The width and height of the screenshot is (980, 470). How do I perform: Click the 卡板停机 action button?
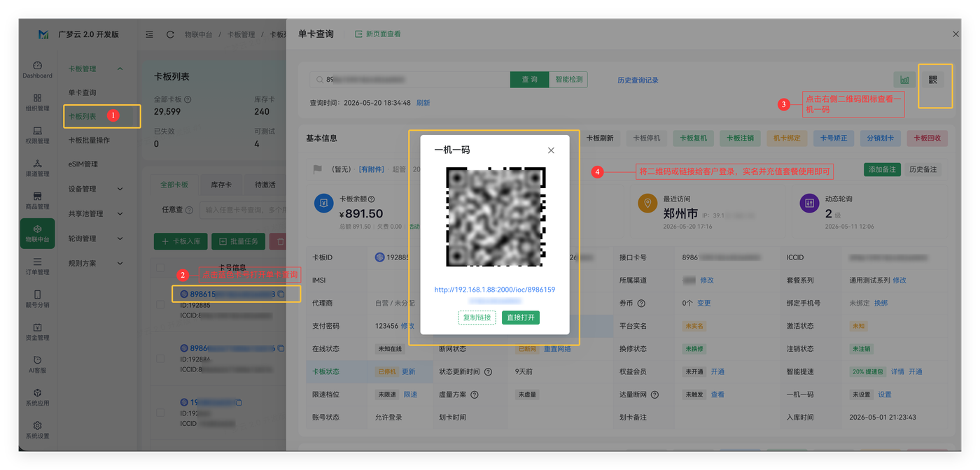pos(646,138)
